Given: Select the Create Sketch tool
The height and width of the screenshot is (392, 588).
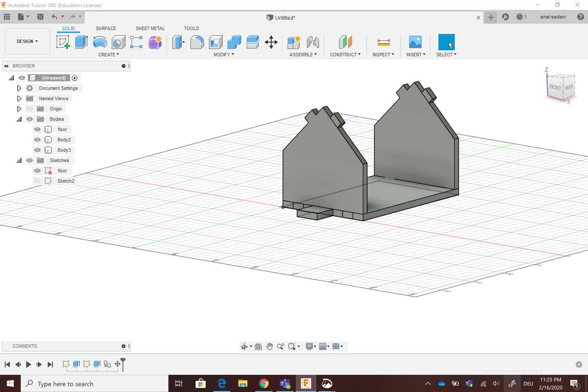Looking at the screenshot, I should (x=63, y=42).
